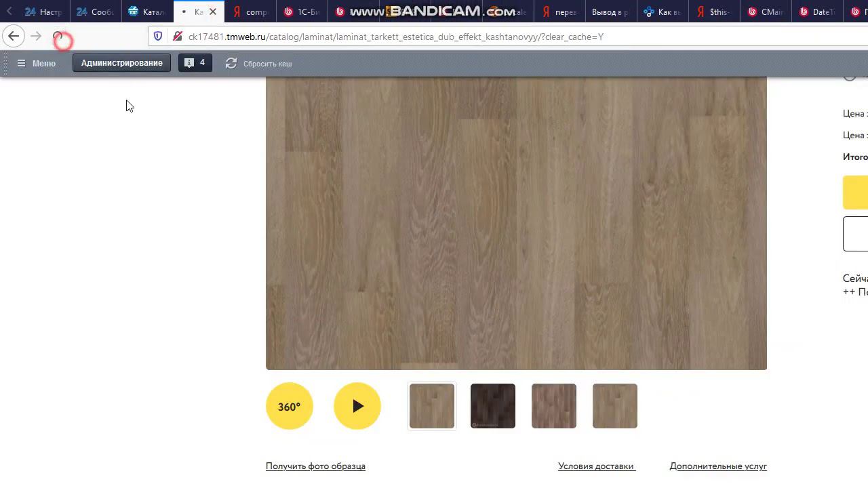Switch to the CMain browser tab
The width and height of the screenshot is (868, 488).
click(766, 12)
